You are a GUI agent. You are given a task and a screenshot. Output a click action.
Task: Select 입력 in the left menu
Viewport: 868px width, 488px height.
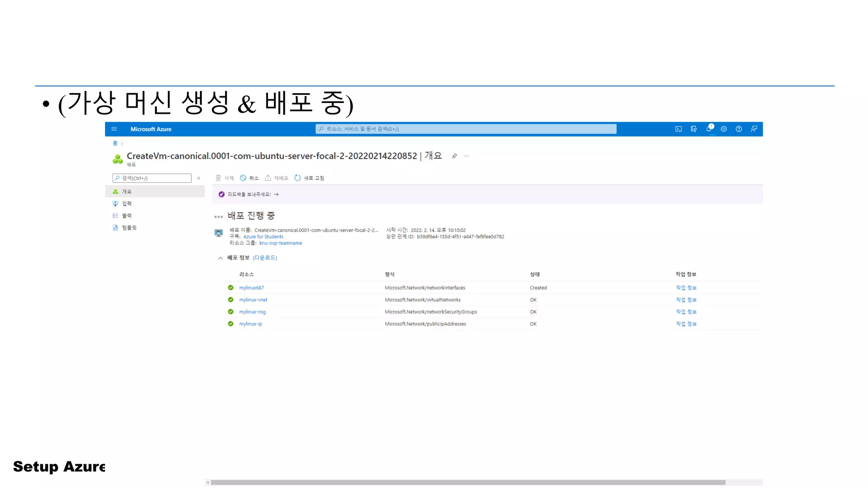point(155,204)
